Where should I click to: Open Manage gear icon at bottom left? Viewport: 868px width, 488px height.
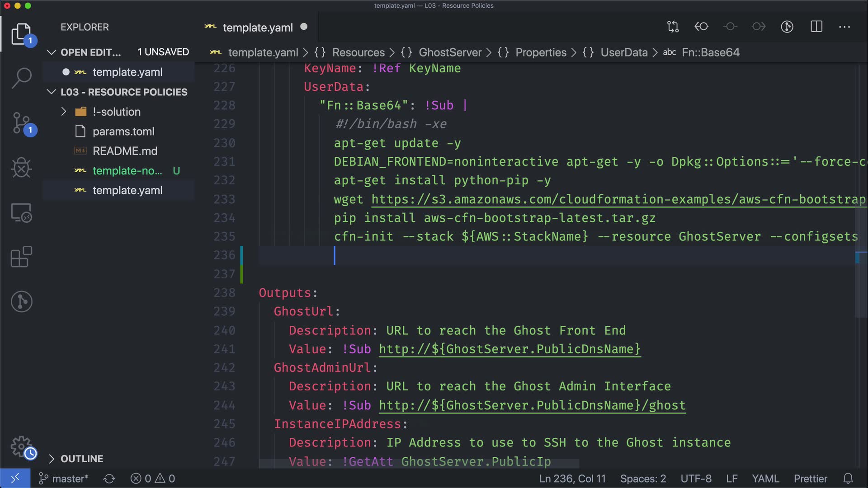point(21,446)
